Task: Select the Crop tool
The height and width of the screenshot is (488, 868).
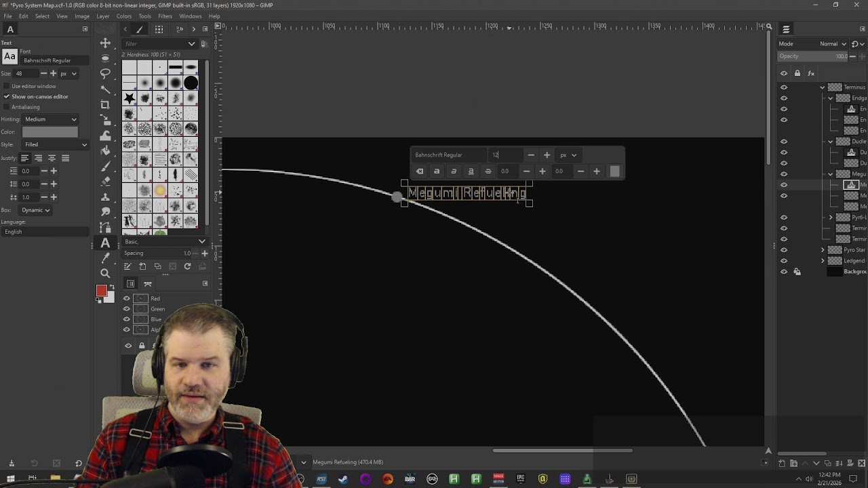Action: [x=105, y=104]
